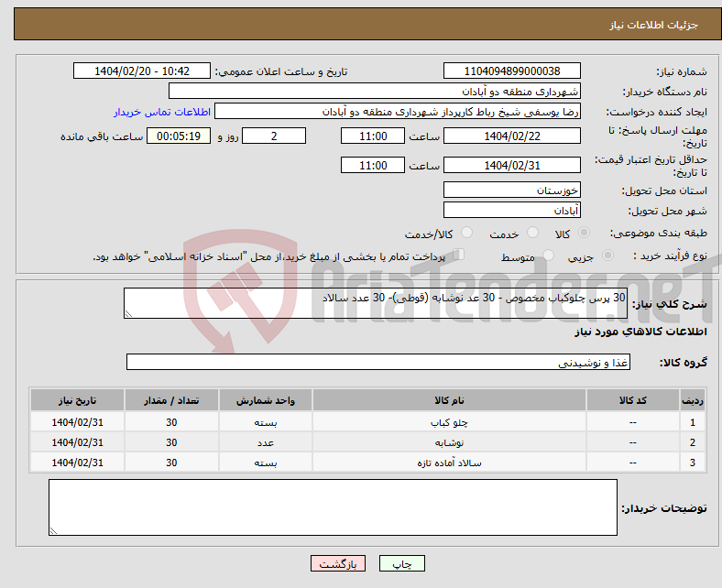Click the تاریخ نیاز column header
722x588 pixels.
77,400
